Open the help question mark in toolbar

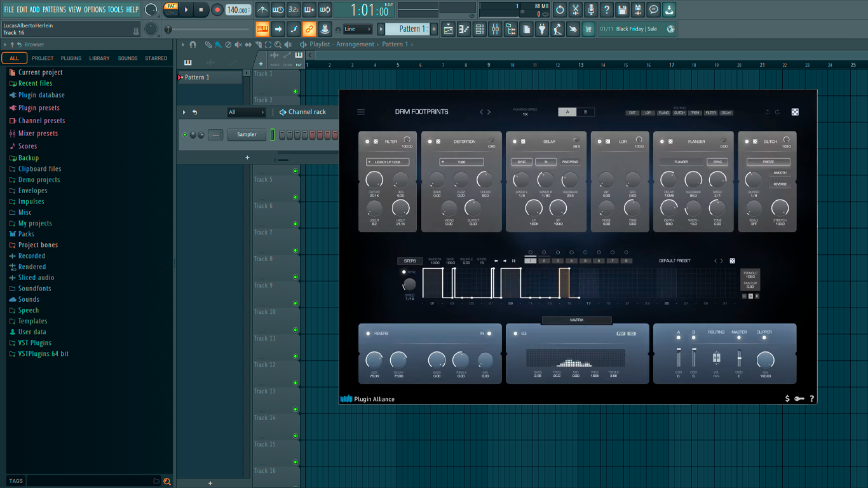[x=607, y=10]
